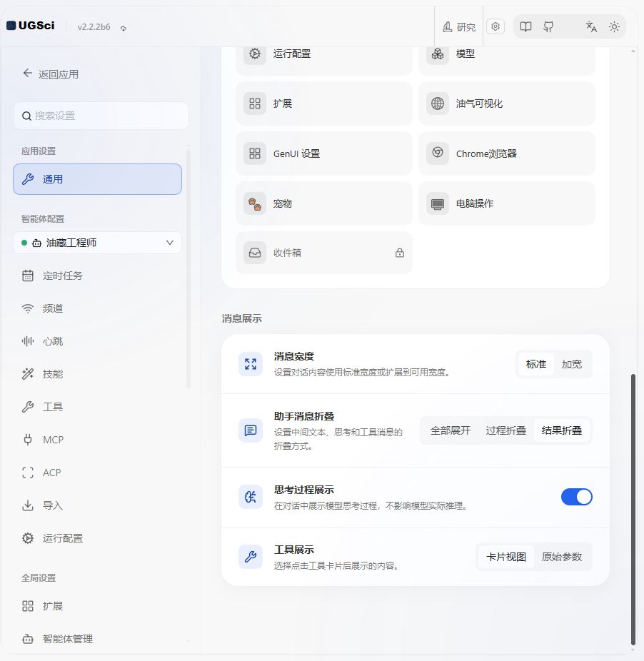Click the main panel vertical scrollbar

click(633, 509)
